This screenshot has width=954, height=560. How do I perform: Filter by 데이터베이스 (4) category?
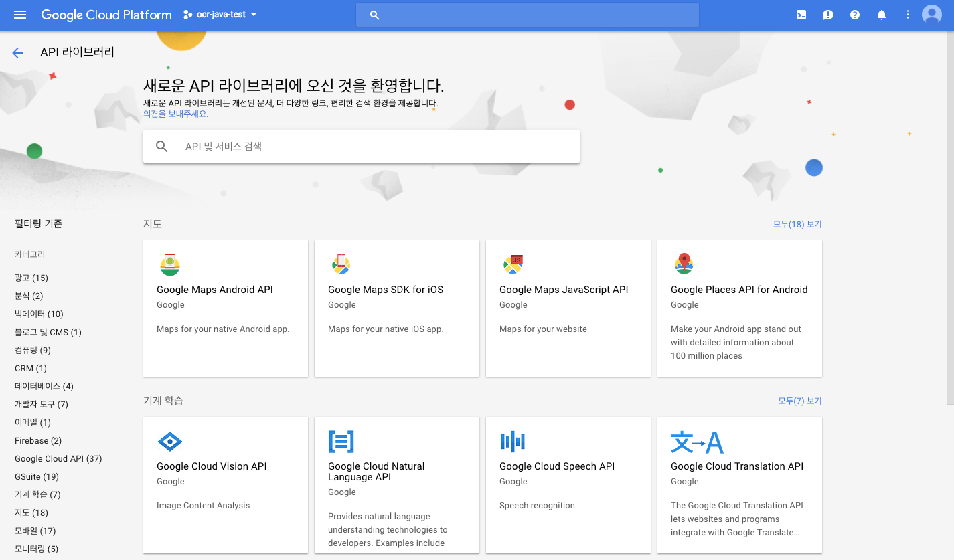pos(44,386)
